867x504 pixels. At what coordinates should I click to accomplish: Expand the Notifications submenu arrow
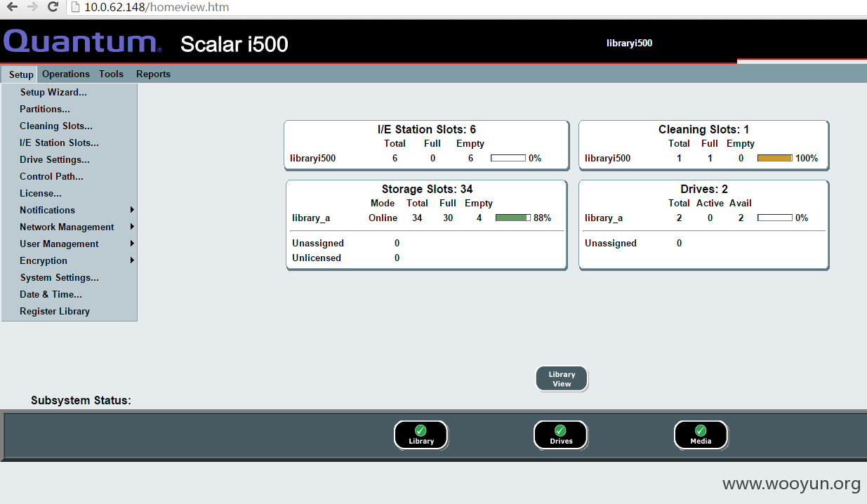(132, 210)
